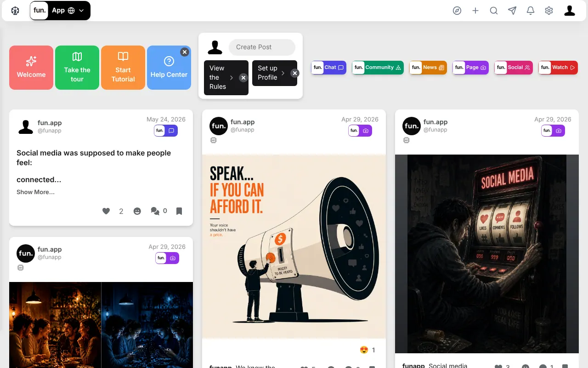The height and width of the screenshot is (368, 588).
Task: Click the plus create icon
Action: pos(475,11)
